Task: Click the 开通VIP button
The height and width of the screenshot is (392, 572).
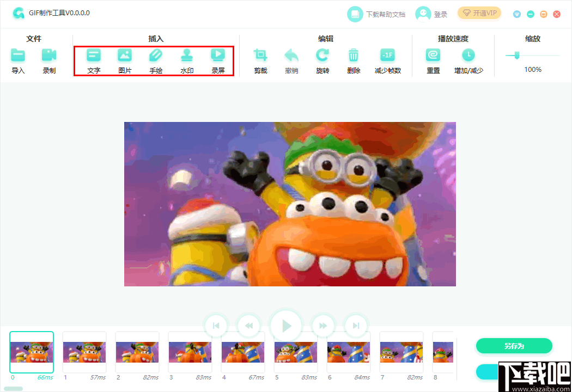Action: coord(479,13)
